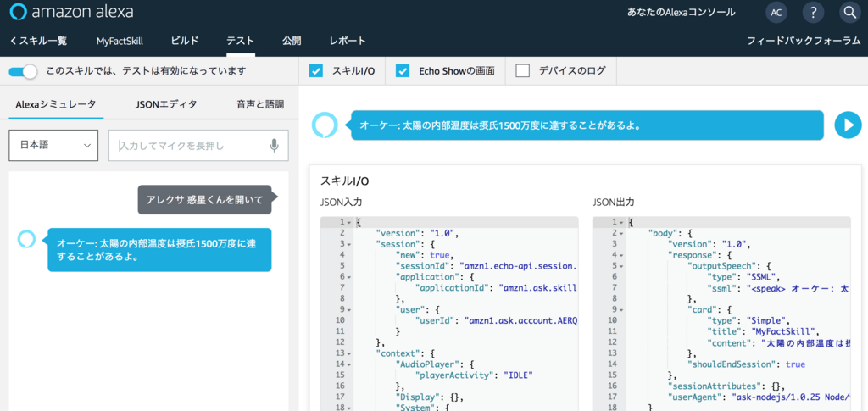Uncheck the Echo Showの画面 checkbox

[x=403, y=71]
